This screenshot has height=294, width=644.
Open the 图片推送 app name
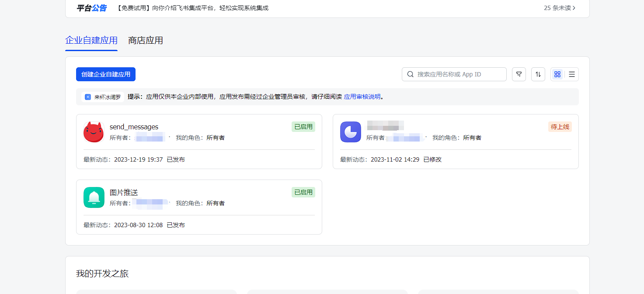click(x=124, y=192)
